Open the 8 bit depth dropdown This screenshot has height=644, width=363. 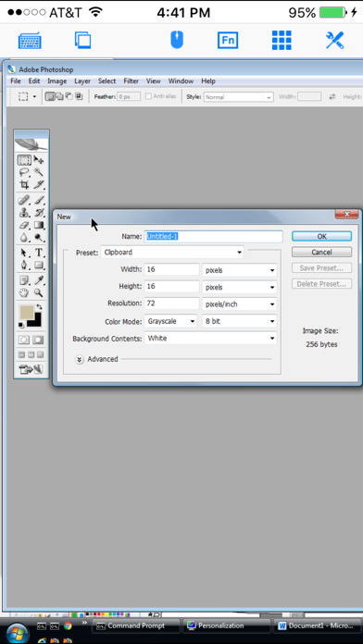pos(240,321)
